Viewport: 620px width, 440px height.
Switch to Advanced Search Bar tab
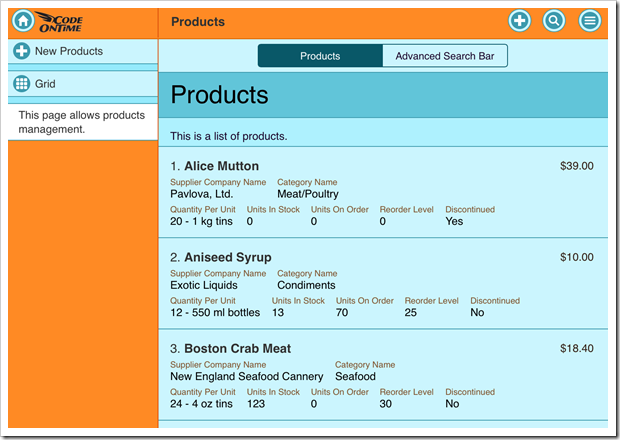point(445,56)
